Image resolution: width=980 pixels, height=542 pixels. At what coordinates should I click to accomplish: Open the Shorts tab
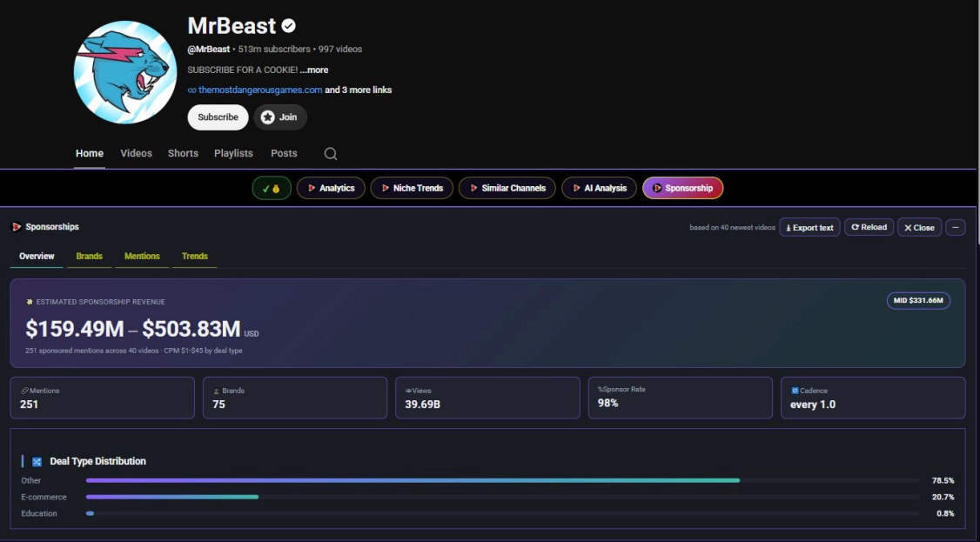click(x=183, y=154)
